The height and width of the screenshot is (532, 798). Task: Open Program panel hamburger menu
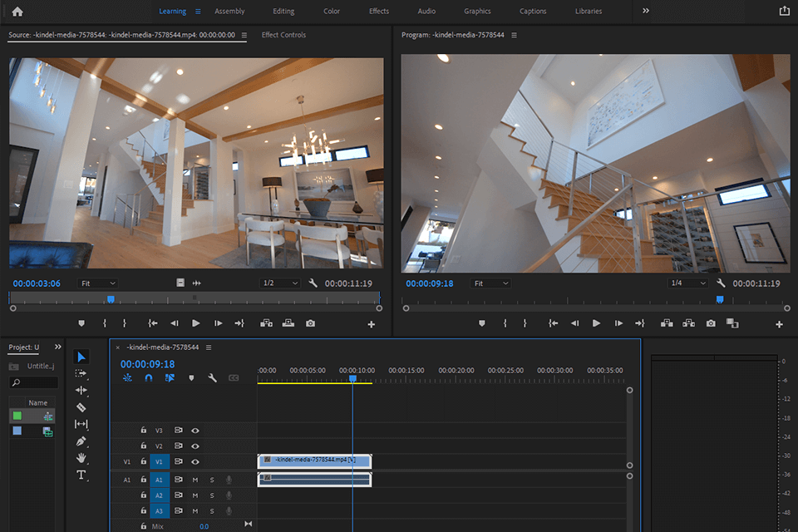pos(514,35)
